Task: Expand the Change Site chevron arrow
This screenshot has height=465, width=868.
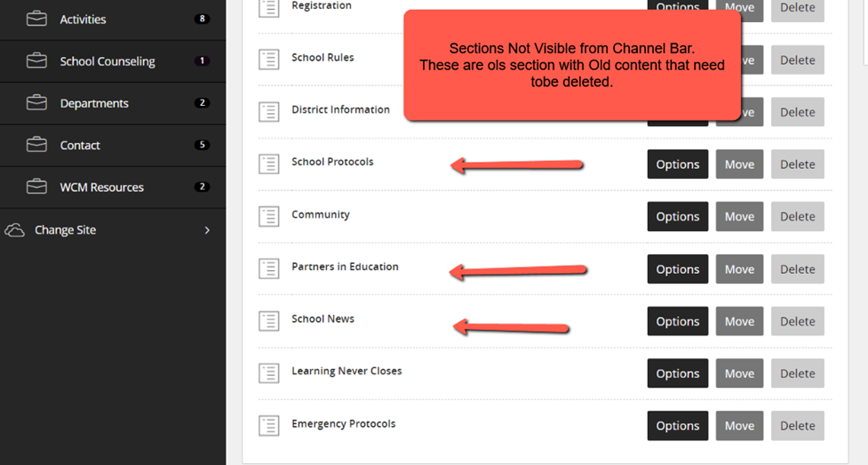Action: 207,230
